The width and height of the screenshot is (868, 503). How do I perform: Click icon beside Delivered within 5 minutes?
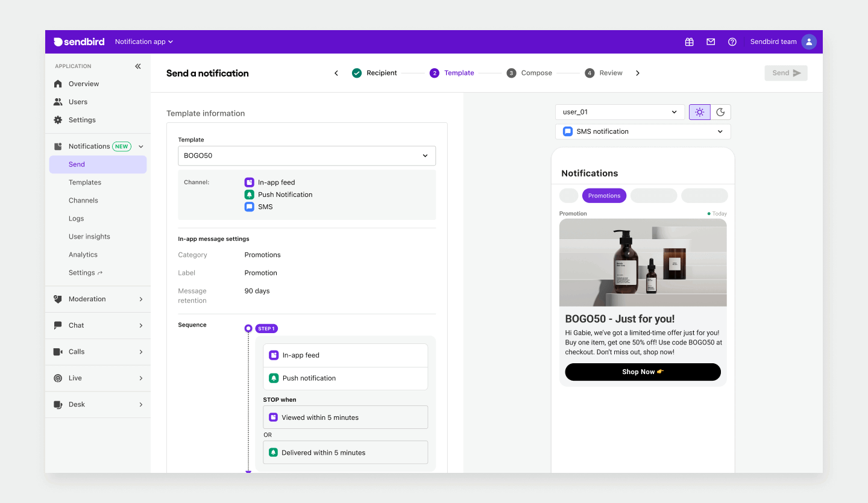[273, 452]
